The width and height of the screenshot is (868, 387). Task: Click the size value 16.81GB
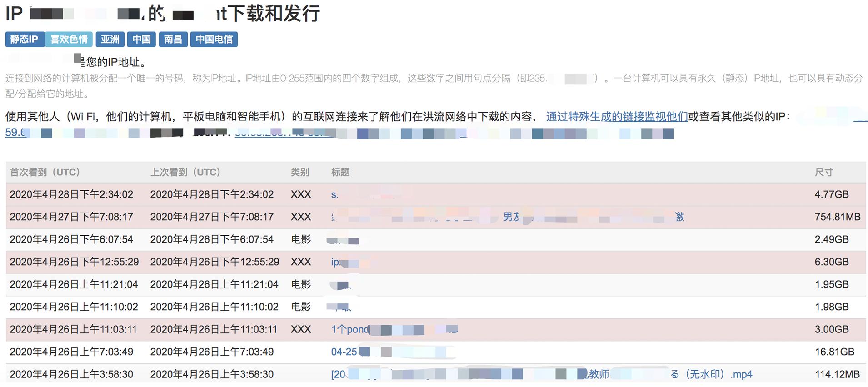pos(835,352)
